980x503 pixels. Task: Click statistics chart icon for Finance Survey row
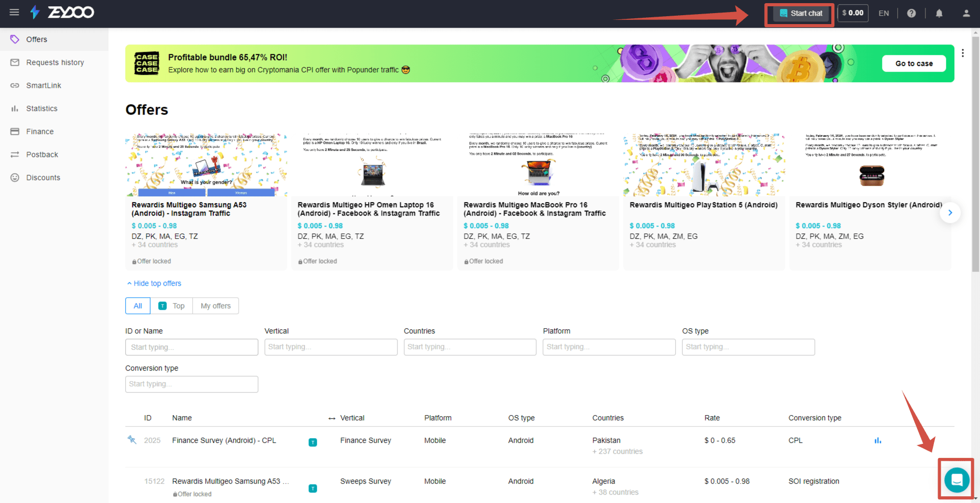[878, 440]
